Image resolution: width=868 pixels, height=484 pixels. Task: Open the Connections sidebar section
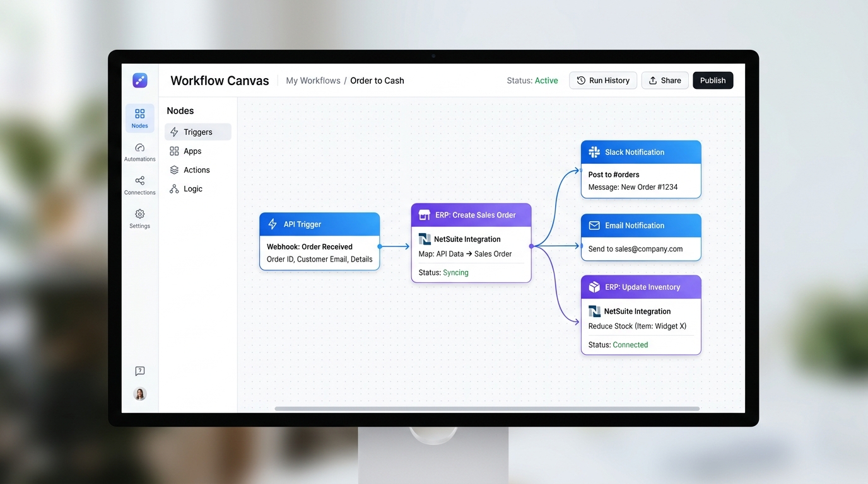pyautogui.click(x=139, y=185)
